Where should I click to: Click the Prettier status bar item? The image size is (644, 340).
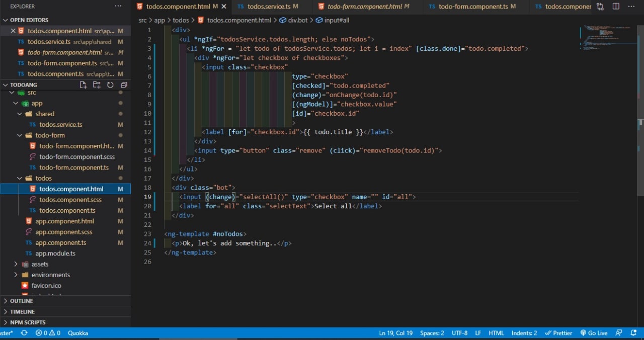(x=558, y=333)
